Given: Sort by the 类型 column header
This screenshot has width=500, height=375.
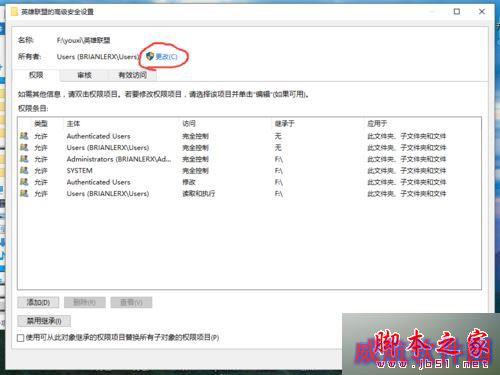Looking at the screenshot, I should click(x=41, y=124).
